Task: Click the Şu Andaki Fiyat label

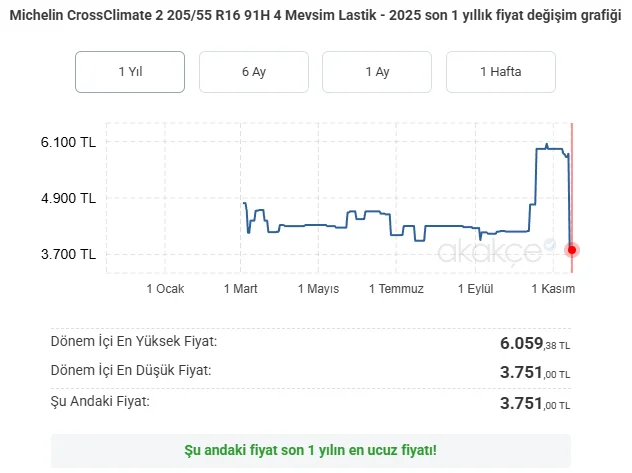Action: point(100,402)
